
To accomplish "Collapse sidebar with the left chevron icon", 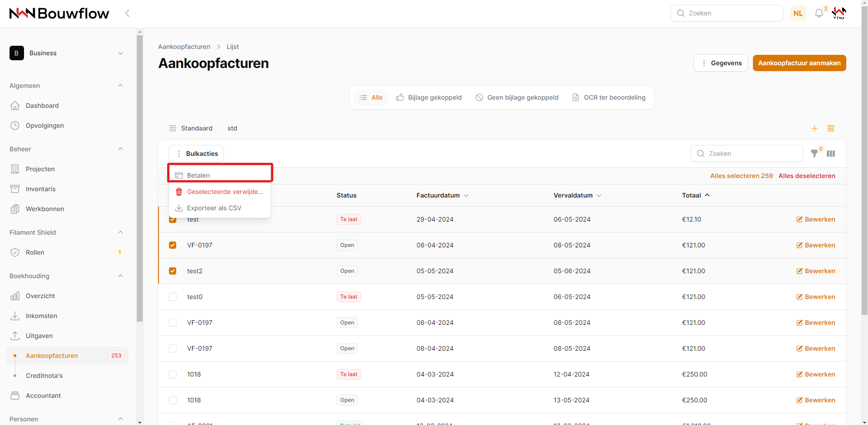I will click(127, 13).
